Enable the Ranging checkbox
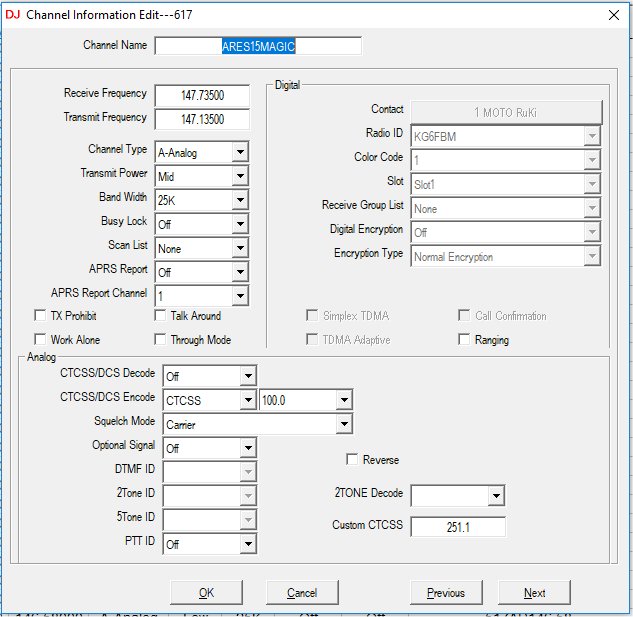This screenshot has width=633, height=617. (464, 339)
